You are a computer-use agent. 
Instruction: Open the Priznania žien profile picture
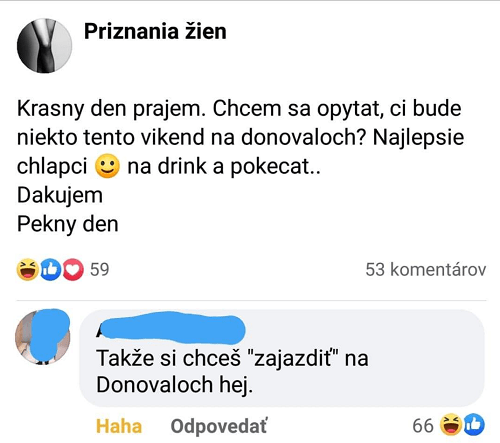click(44, 46)
